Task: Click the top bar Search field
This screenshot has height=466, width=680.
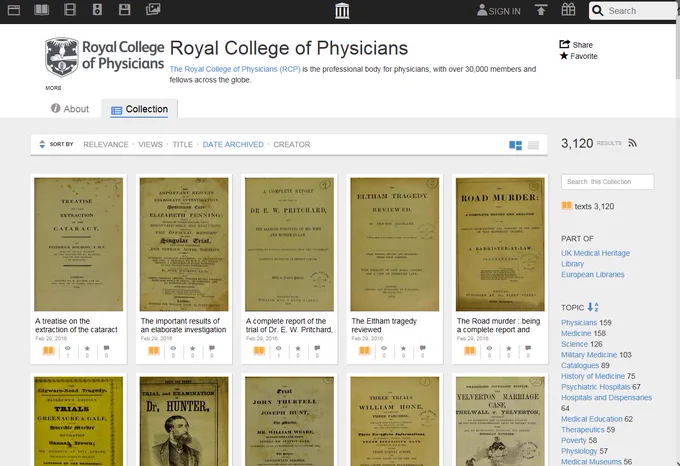Action: [x=634, y=11]
